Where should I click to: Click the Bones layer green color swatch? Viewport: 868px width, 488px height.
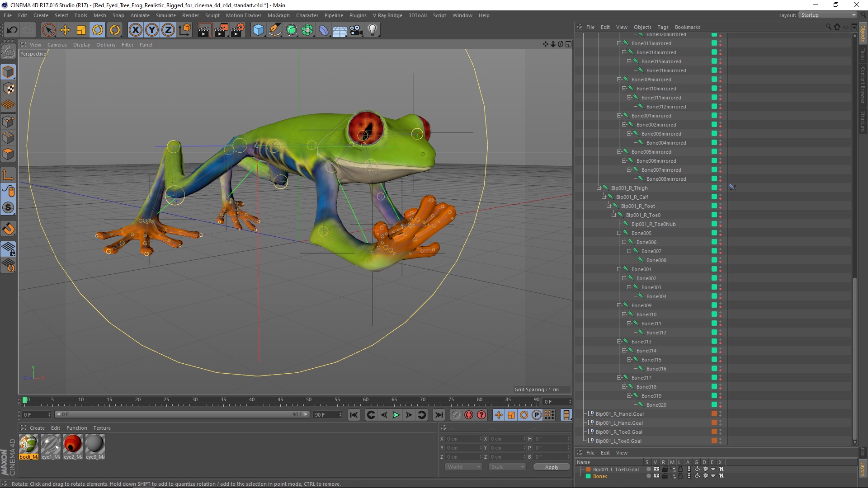[x=588, y=476]
